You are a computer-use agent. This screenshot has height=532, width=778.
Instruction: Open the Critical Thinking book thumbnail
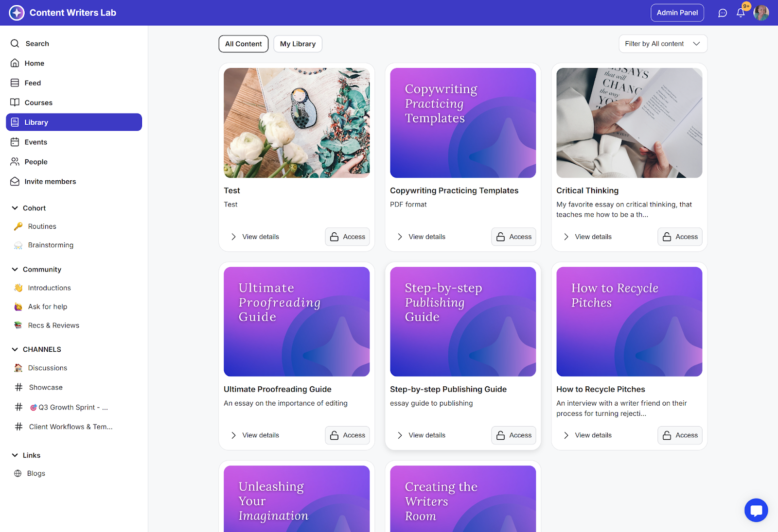[x=629, y=123]
